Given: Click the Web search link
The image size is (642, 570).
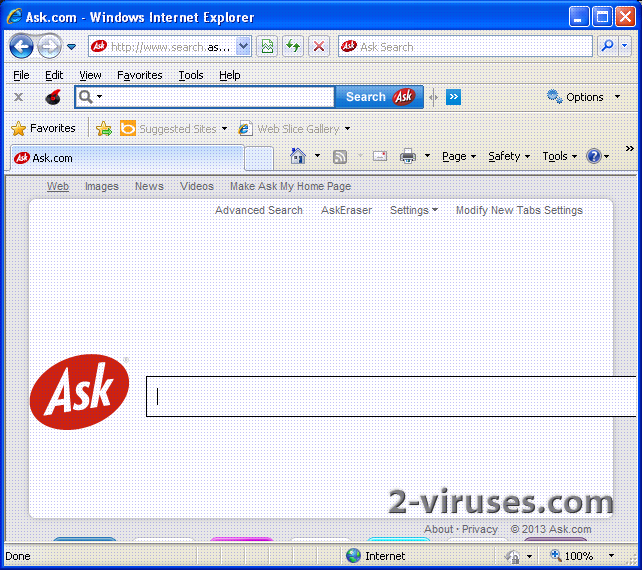Looking at the screenshot, I should [x=58, y=186].
